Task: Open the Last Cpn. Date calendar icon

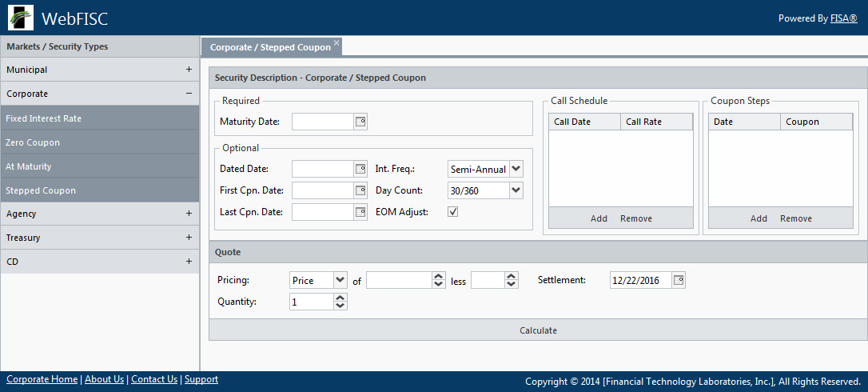Action: [360, 212]
